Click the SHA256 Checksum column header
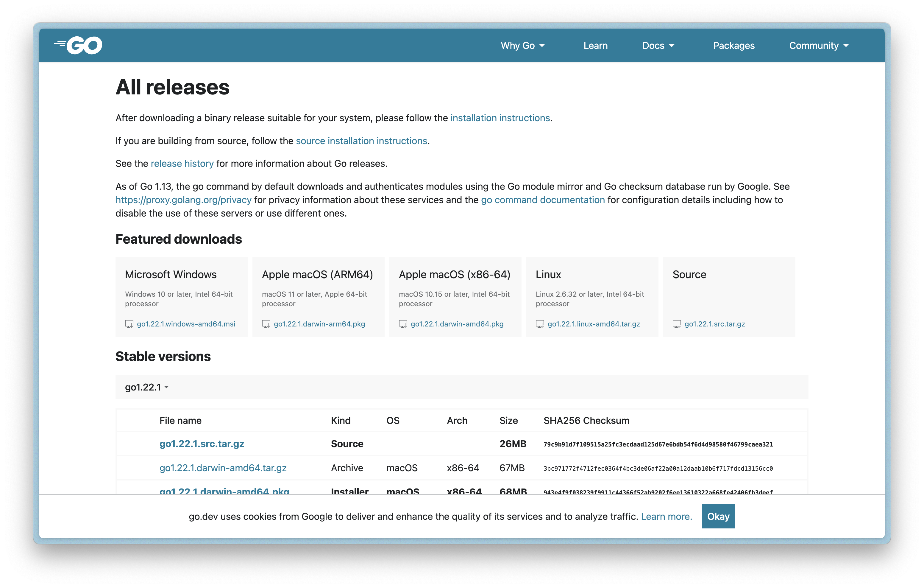The image size is (924, 588). coord(586,421)
